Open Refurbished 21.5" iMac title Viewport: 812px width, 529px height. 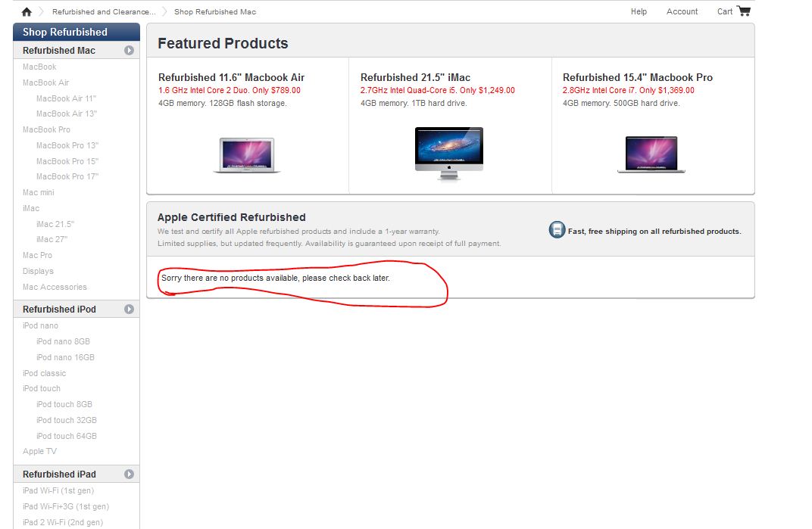point(415,78)
